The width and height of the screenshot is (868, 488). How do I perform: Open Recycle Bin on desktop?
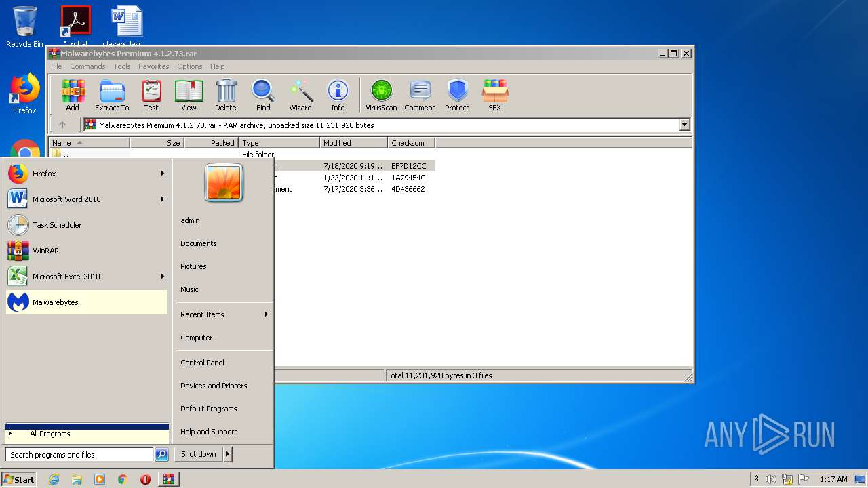click(24, 27)
